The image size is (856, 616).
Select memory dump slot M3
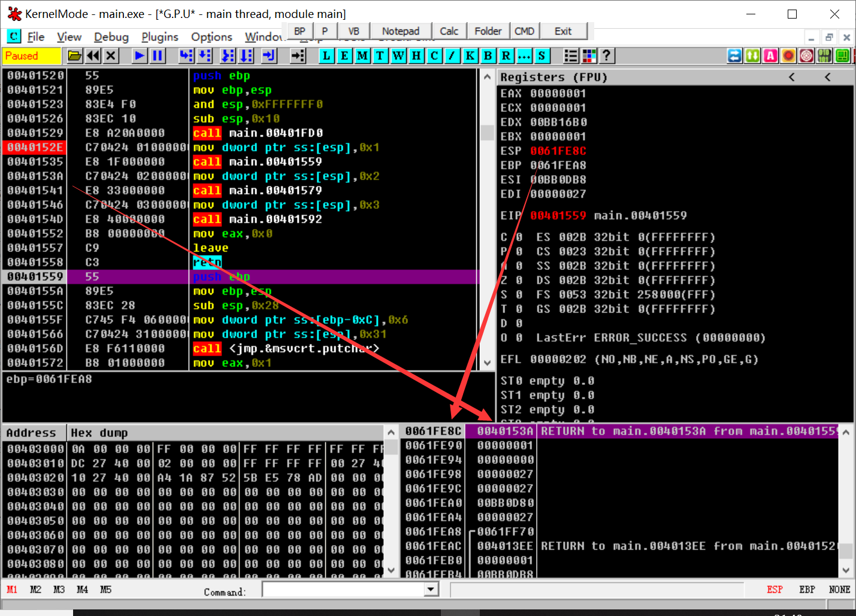tap(59, 590)
